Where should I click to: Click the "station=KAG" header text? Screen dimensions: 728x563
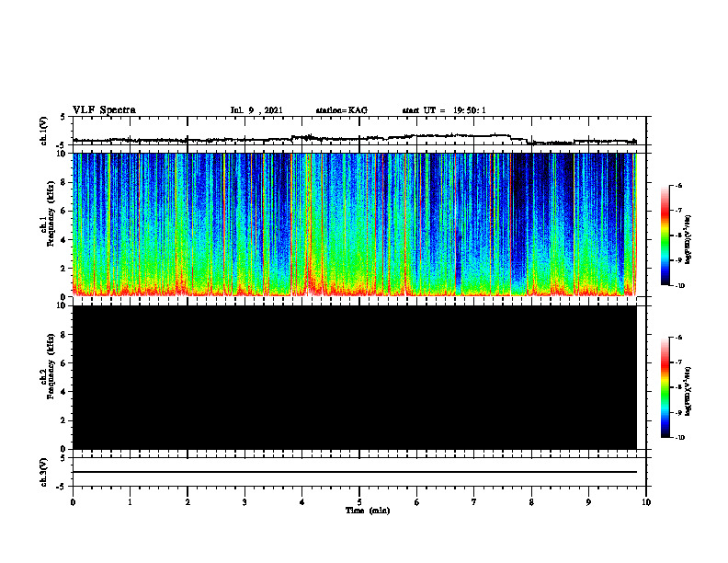[341, 110]
